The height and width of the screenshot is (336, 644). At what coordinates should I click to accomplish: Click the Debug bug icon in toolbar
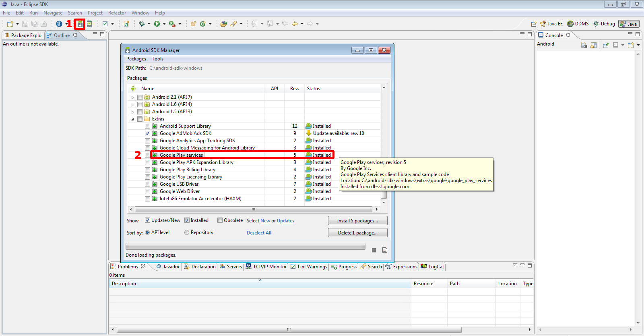pyautogui.click(x=142, y=24)
